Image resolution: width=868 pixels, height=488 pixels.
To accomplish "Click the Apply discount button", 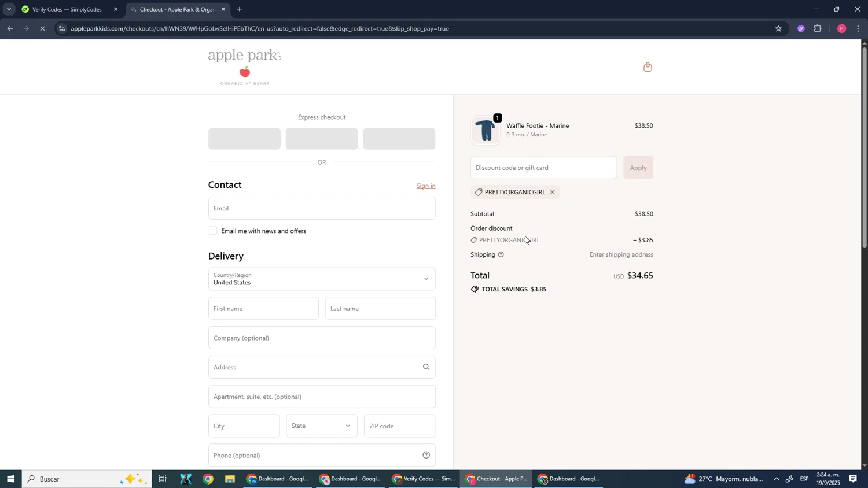I will pos(638,168).
